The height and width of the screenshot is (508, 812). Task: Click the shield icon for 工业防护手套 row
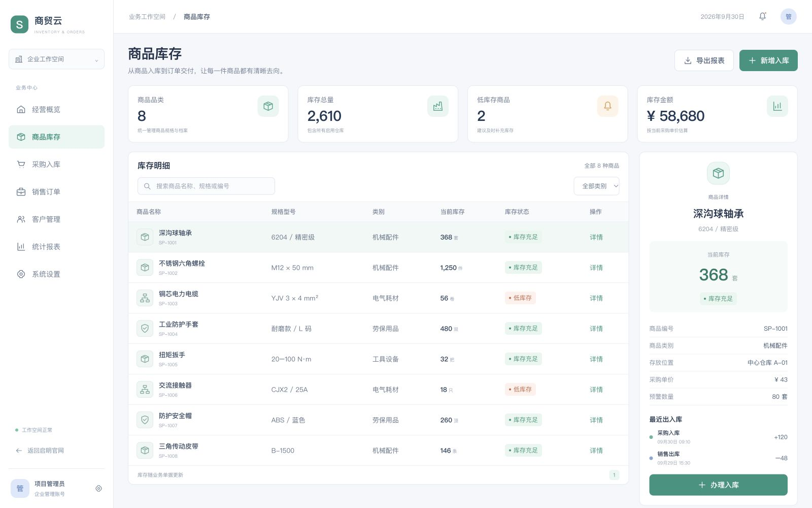145,329
